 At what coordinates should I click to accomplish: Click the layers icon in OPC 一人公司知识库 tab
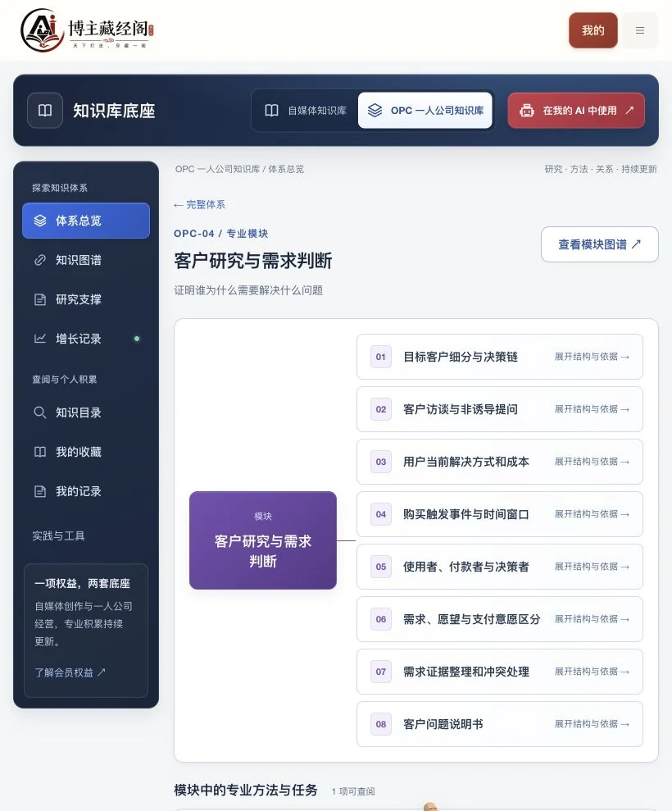375,110
